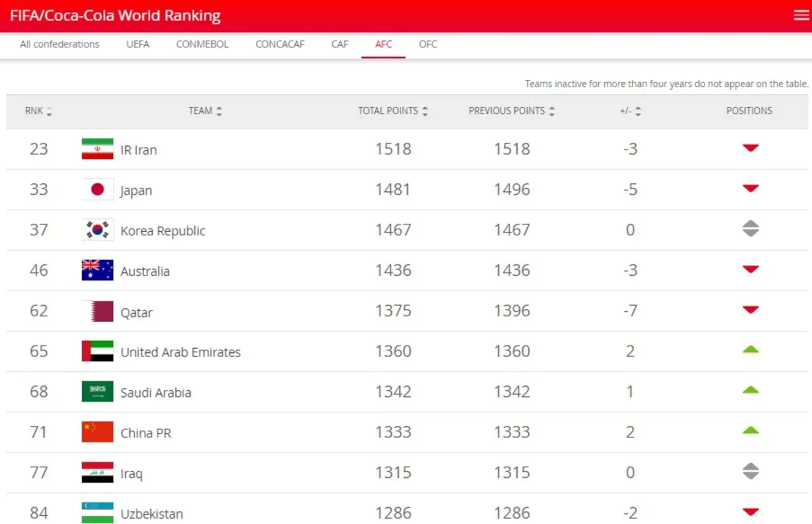Switch to the CONCACAF tab
812x524 pixels.
[280, 44]
